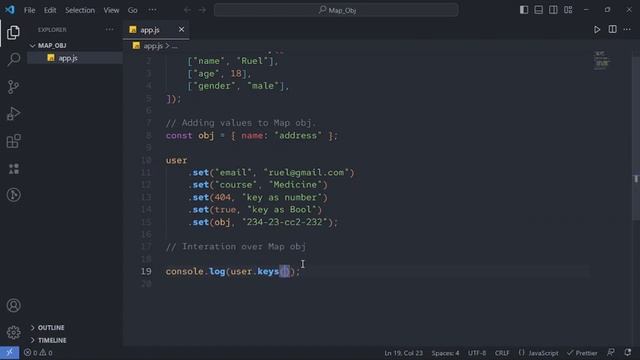Toggle the primary side bar layout icon
Screen dimensions: 640x360
524,10
